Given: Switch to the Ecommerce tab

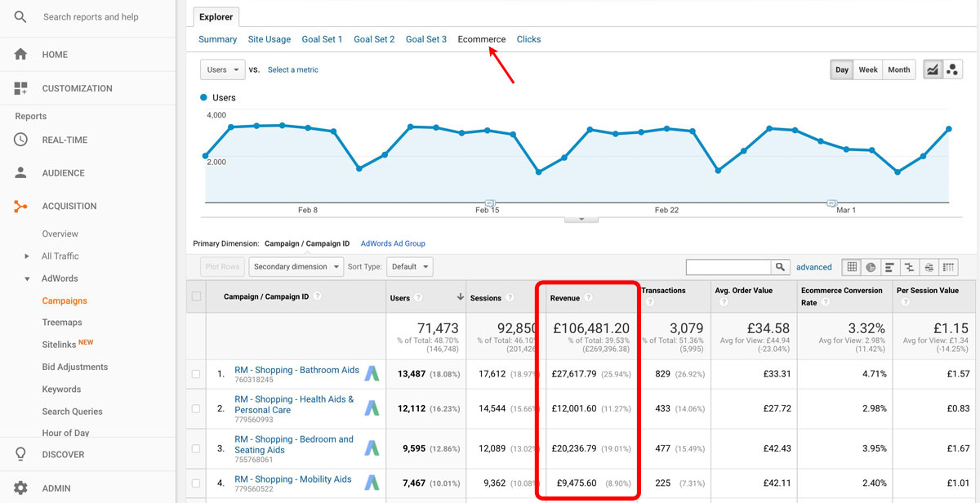Looking at the screenshot, I should click(481, 38).
